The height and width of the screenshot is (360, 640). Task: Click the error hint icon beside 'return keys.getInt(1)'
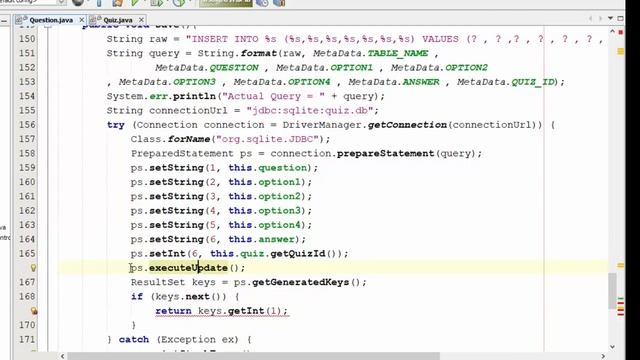tap(34, 311)
